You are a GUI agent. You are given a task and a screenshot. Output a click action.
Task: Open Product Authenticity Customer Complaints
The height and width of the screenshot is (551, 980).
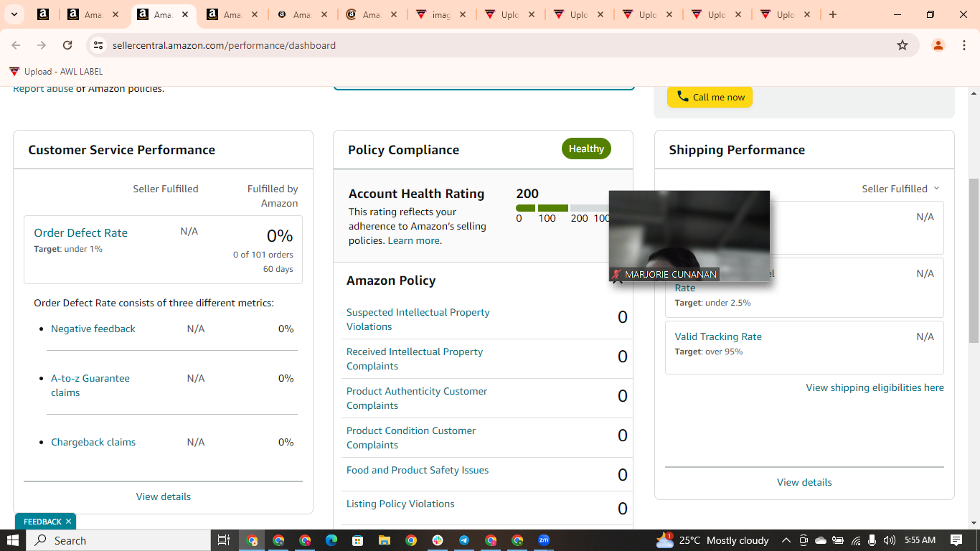click(417, 398)
